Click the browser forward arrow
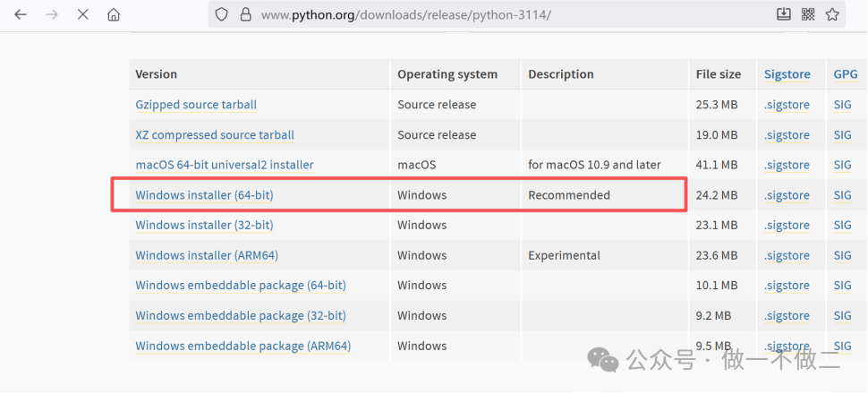This screenshot has width=868, height=394. [52, 15]
